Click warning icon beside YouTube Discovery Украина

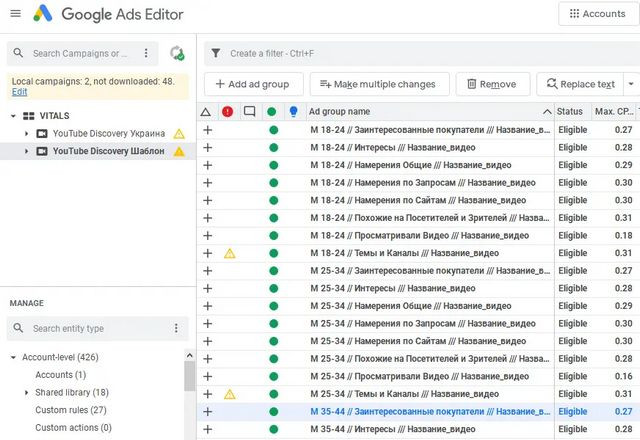click(179, 134)
